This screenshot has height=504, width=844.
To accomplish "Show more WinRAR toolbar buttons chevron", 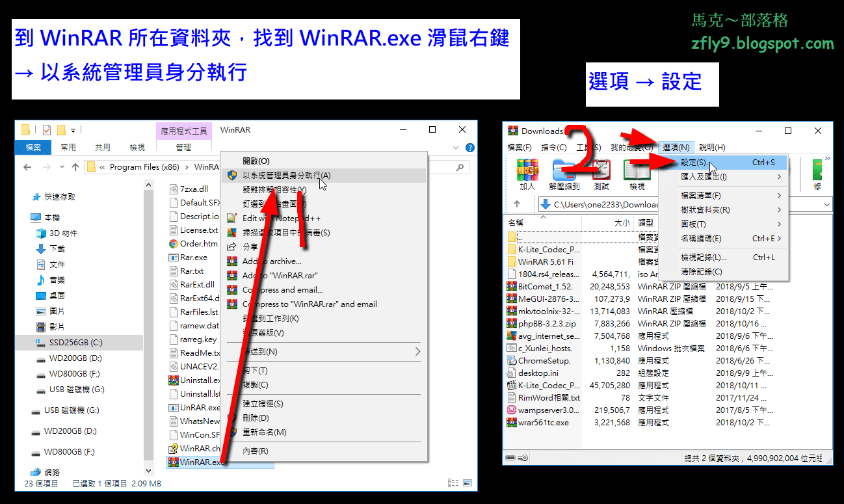I will (x=827, y=158).
